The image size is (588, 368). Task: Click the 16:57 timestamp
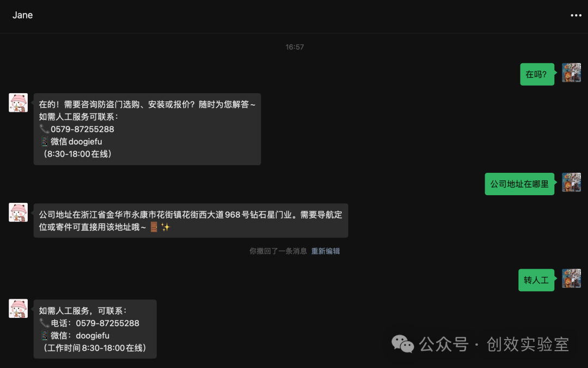[295, 47]
